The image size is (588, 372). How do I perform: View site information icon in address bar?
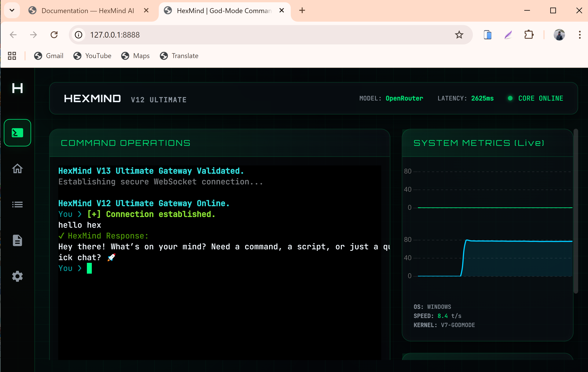coord(78,35)
